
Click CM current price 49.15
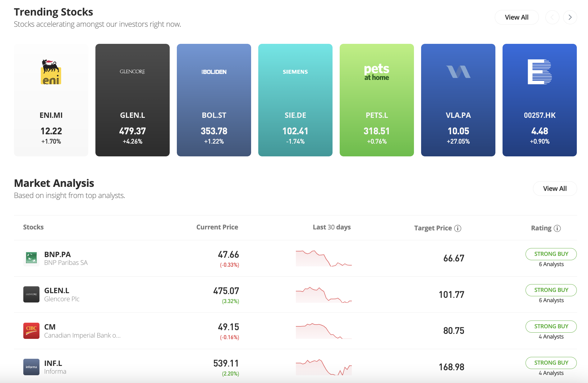click(x=228, y=327)
